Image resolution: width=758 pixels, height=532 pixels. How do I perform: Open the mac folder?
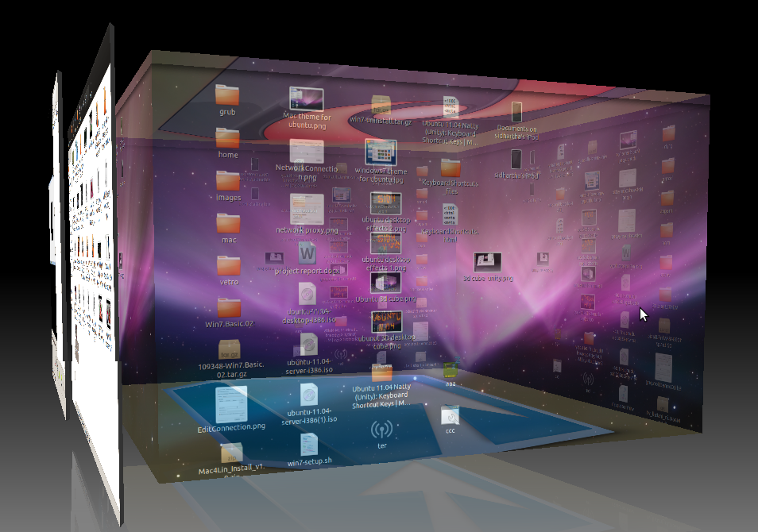(228, 223)
